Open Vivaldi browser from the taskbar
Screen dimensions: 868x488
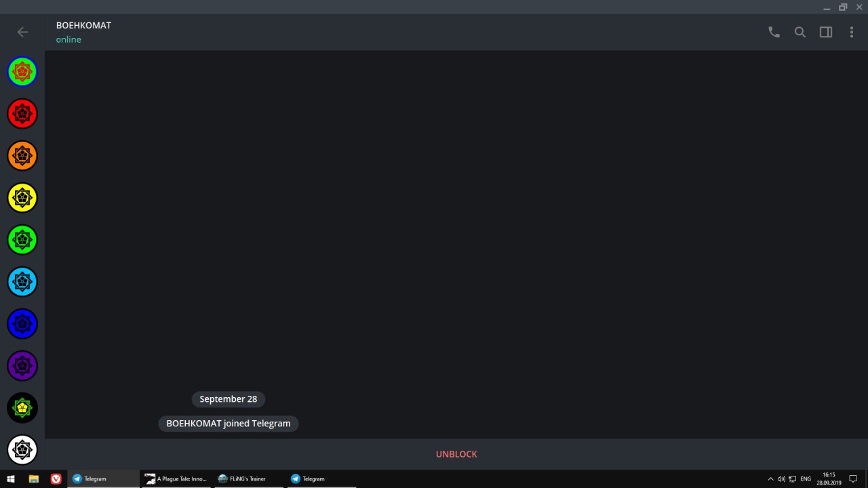pos(56,479)
